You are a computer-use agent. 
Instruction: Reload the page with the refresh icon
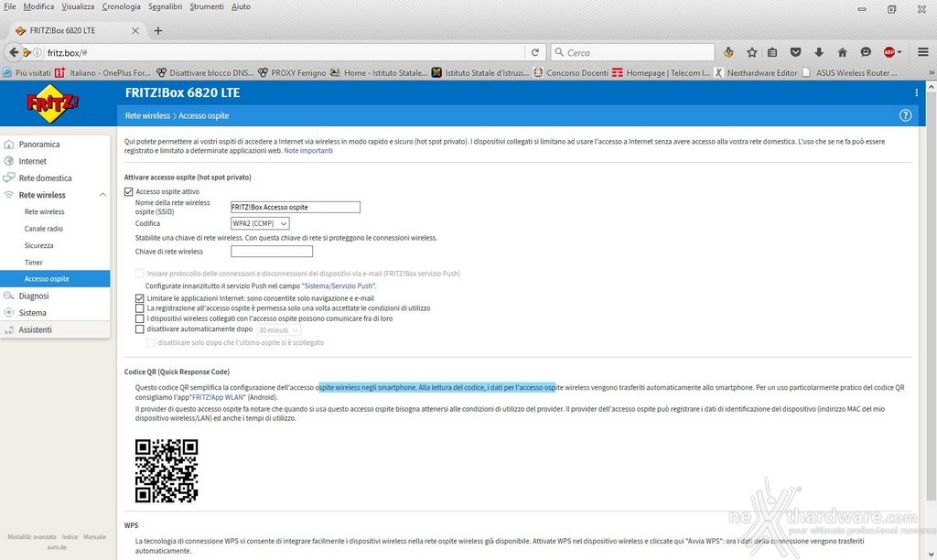[x=535, y=52]
